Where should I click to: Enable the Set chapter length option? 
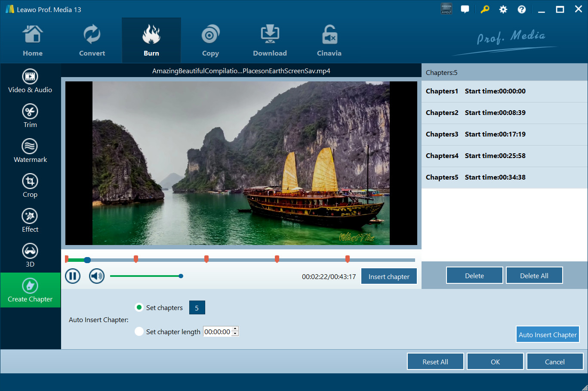pyautogui.click(x=139, y=332)
